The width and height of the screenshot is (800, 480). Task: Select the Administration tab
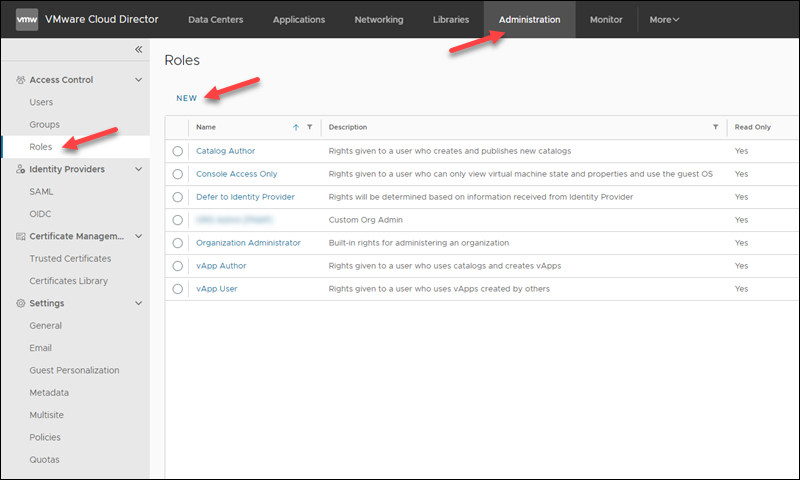tap(529, 19)
